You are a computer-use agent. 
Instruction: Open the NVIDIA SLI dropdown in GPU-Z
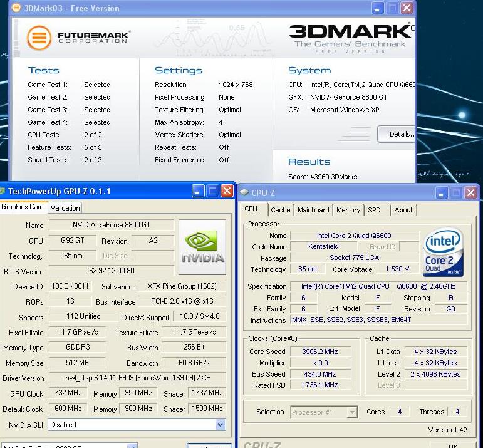220,425
